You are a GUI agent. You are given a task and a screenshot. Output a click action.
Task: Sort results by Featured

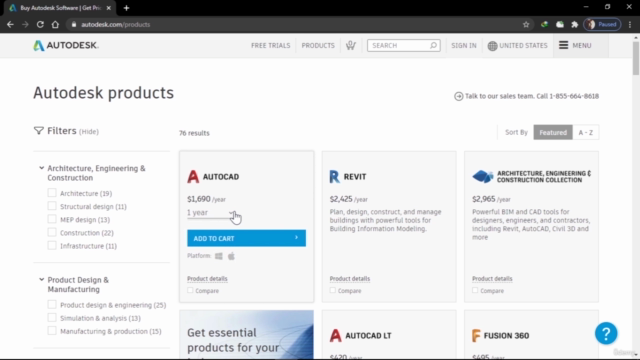pyautogui.click(x=553, y=132)
